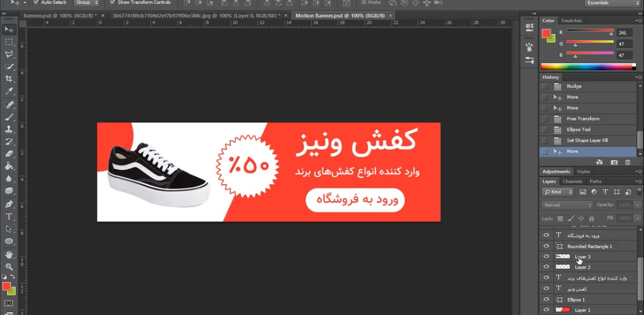Select the Pen tool

[9, 204]
